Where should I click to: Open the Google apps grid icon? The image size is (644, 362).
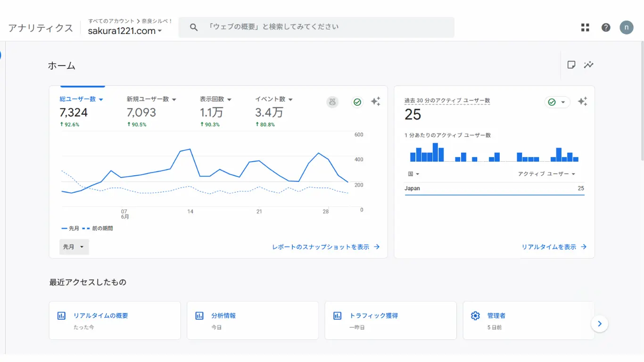pos(585,27)
